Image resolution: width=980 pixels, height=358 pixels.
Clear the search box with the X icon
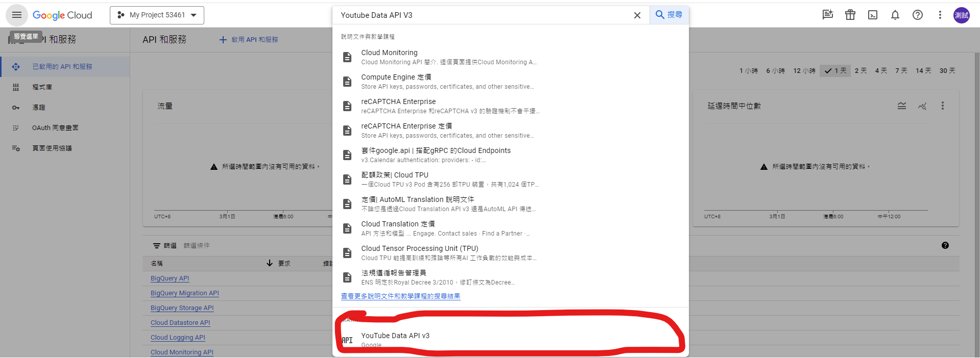click(637, 15)
